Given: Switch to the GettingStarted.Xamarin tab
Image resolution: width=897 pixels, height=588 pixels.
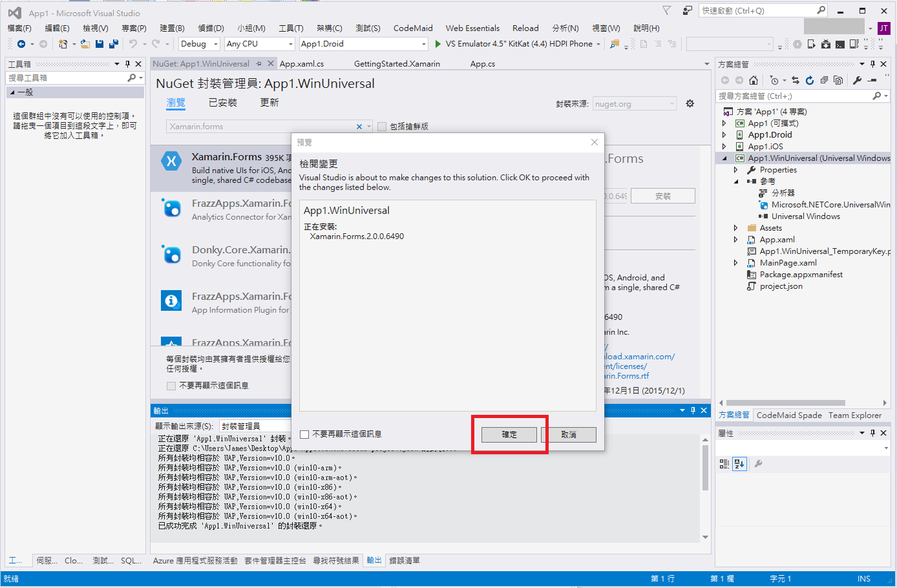Looking at the screenshot, I should (x=397, y=64).
